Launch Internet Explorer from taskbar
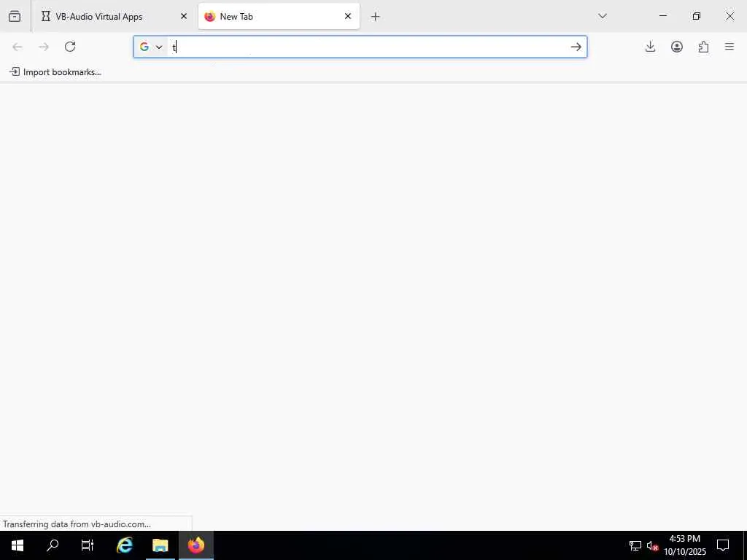Image resolution: width=747 pixels, height=560 pixels. pyautogui.click(x=125, y=545)
